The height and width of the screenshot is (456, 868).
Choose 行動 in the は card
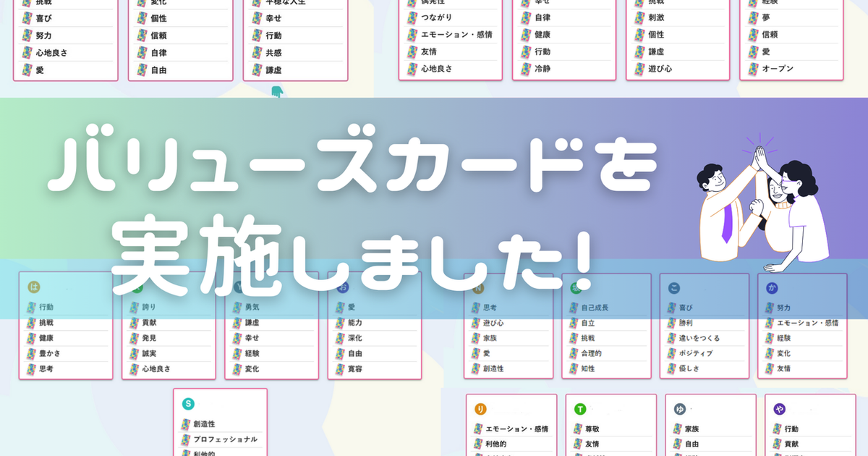click(46, 308)
